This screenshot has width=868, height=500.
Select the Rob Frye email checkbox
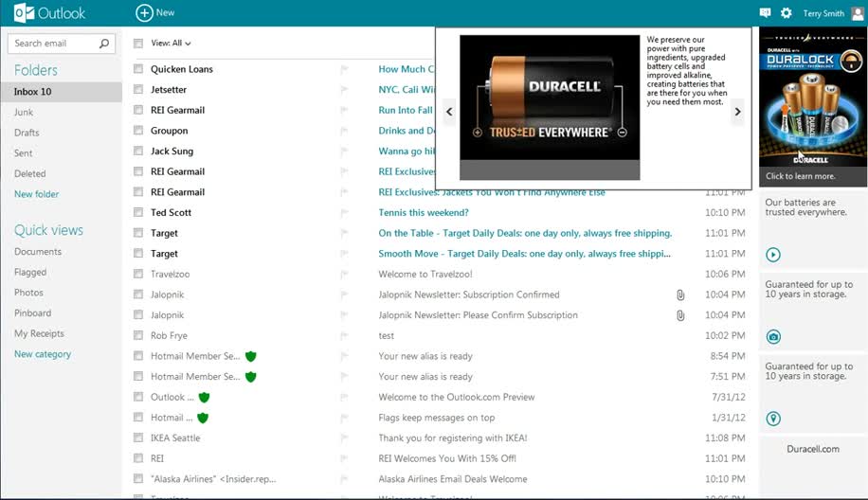coord(138,335)
